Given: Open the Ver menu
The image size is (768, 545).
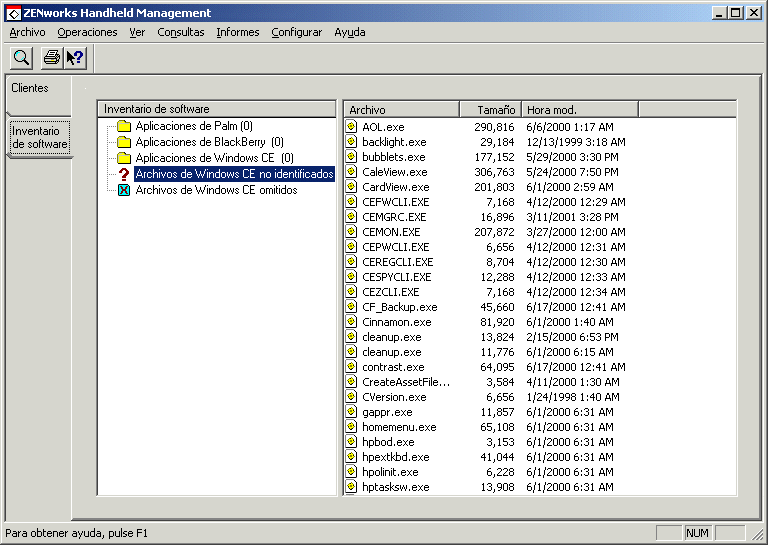Looking at the screenshot, I should click(x=137, y=32).
